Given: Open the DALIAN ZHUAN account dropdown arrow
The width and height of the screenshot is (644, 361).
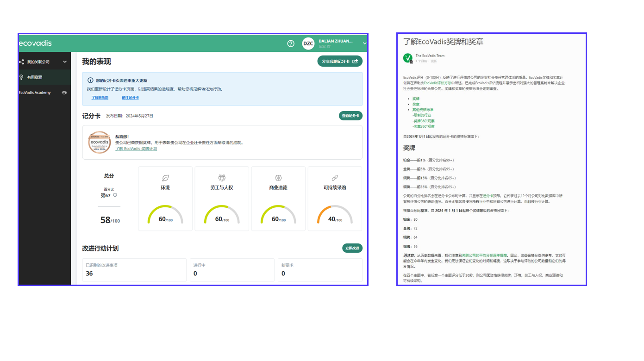Looking at the screenshot, I should pos(364,44).
